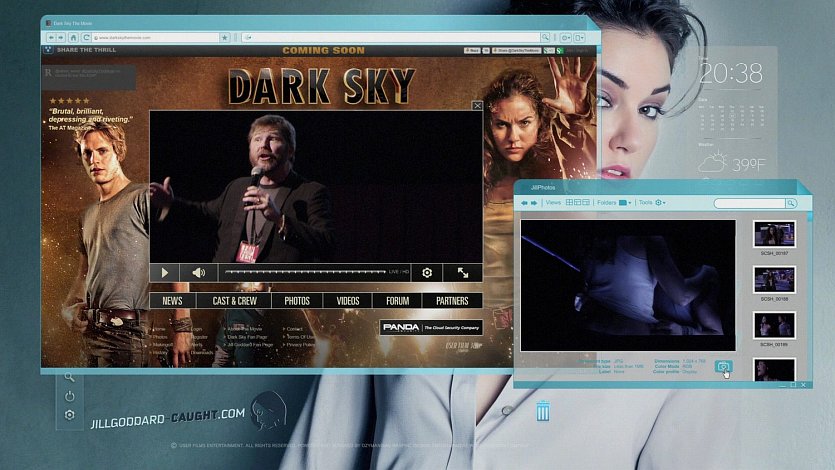Open the Photos section
This screenshot has width=835, height=470.
(297, 301)
